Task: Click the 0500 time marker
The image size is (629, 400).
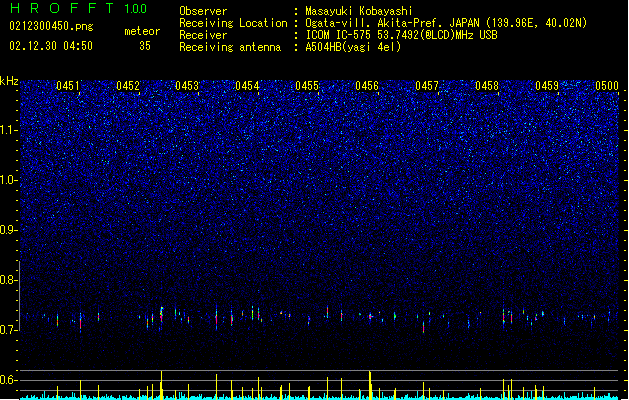Action: click(607, 86)
